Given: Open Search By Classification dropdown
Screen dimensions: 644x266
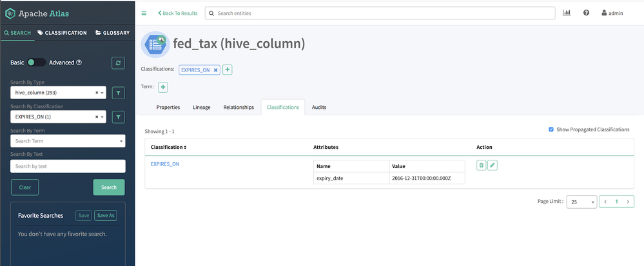Looking at the screenshot, I should 58,117.
